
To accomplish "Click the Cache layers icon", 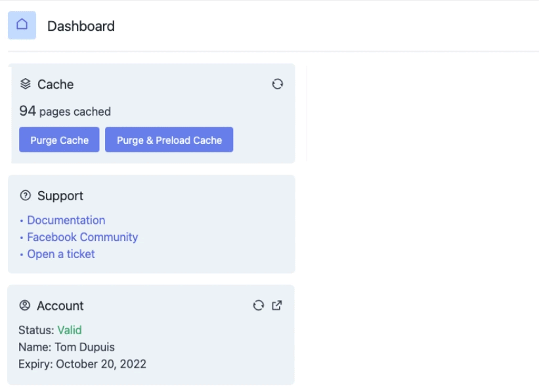I will pyautogui.click(x=26, y=84).
